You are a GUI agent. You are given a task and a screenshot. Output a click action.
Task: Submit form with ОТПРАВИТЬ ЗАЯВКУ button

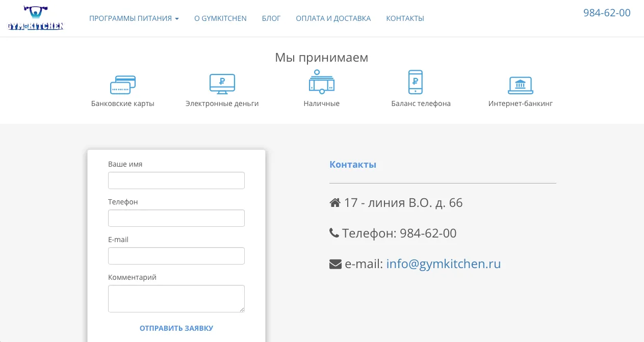pyautogui.click(x=176, y=328)
